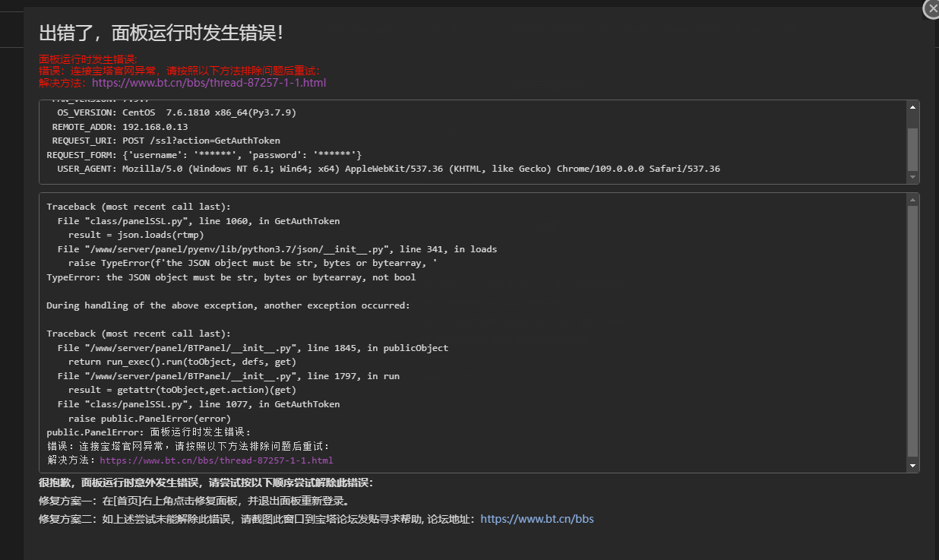The width and height of the screenshot is (939, 560).
Task: Select the USER_AGENT Mozilla/5.0 line
Action: click(388, 169)
